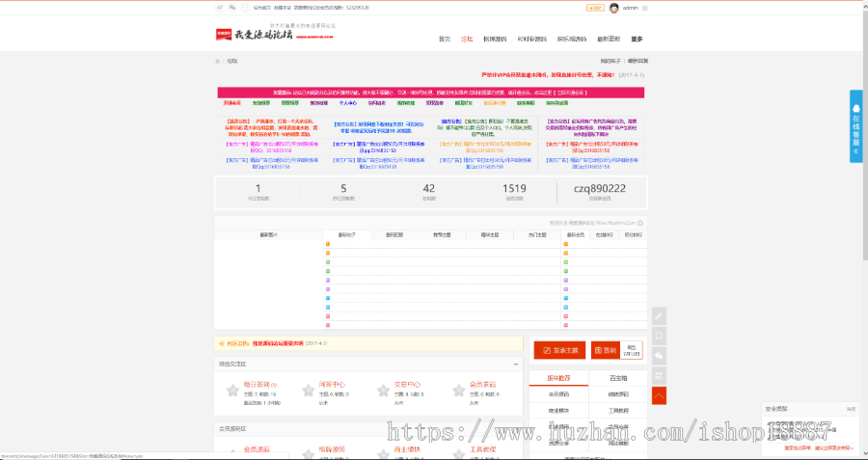Collapse the 综合交流区 section
This screenshot has width=868, height=460.
point(516,365)
